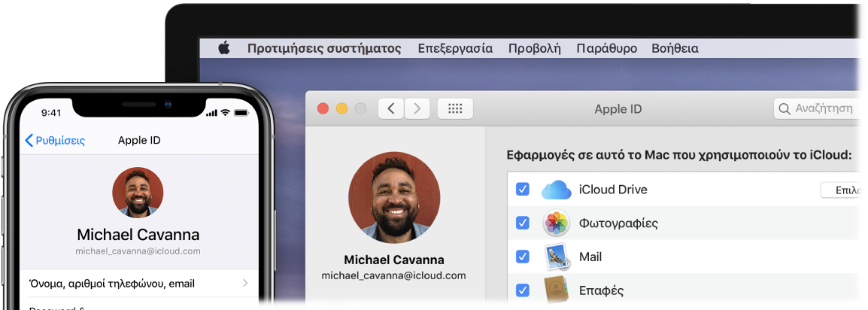The image size is (868, 310).
Task: Open the Προβολή menu
Action: (535, 48)
